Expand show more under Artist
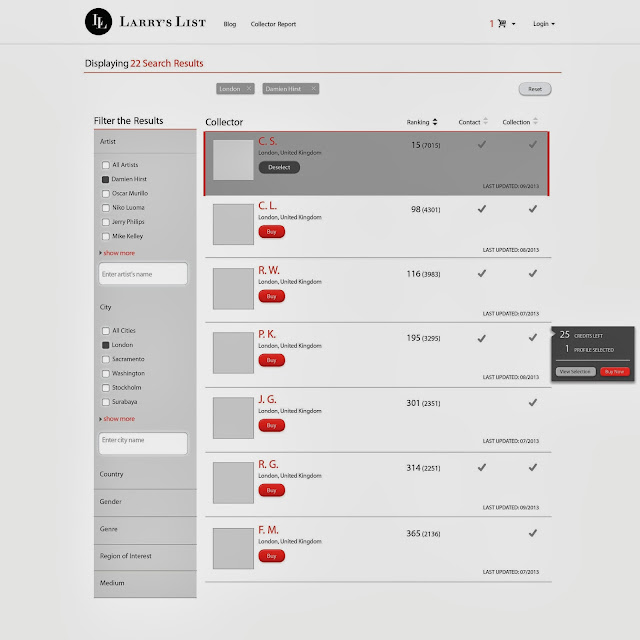Image resolution: width=640 pixels, height=640 pixels. click(x=119, y=253)
